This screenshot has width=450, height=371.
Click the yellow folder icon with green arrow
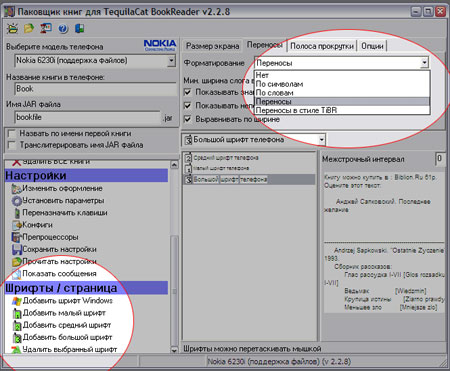coord(29,29)
